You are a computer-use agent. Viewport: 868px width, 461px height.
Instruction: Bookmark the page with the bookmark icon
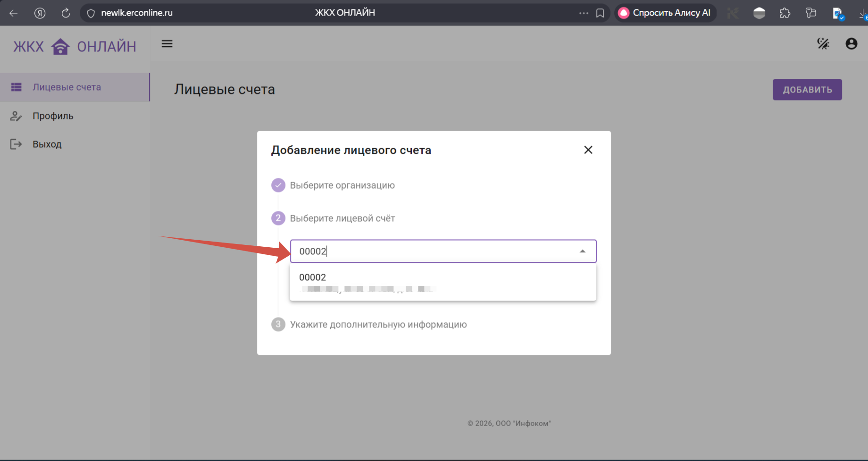coord(600,13)
